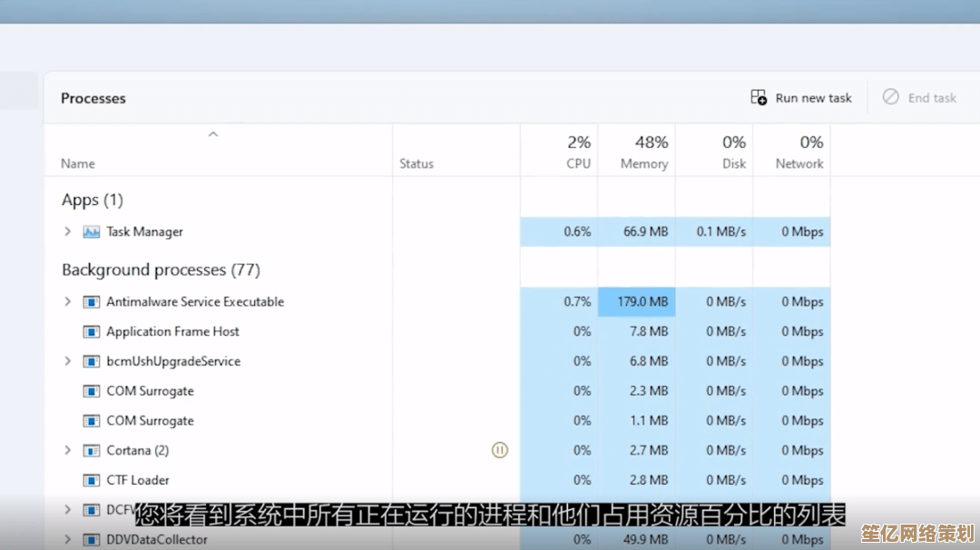Screen dimensions: 980x550
Task: Expand the DDVDataCollector row
Action: pyautogui.click(x=67, y=539)
